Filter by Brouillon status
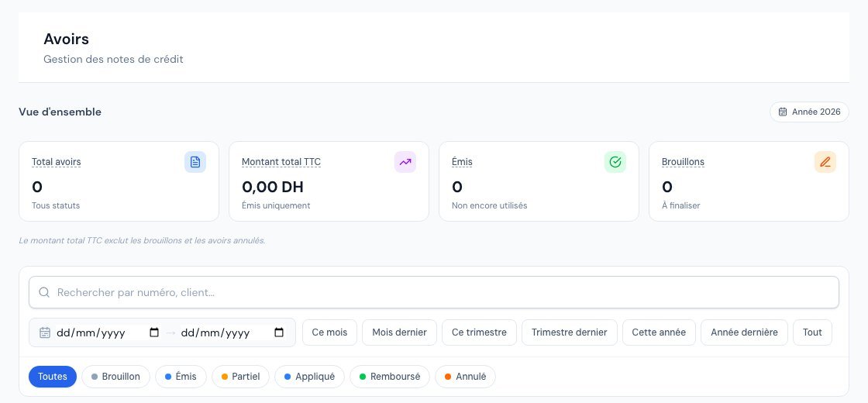 click(x=115, y=377)
